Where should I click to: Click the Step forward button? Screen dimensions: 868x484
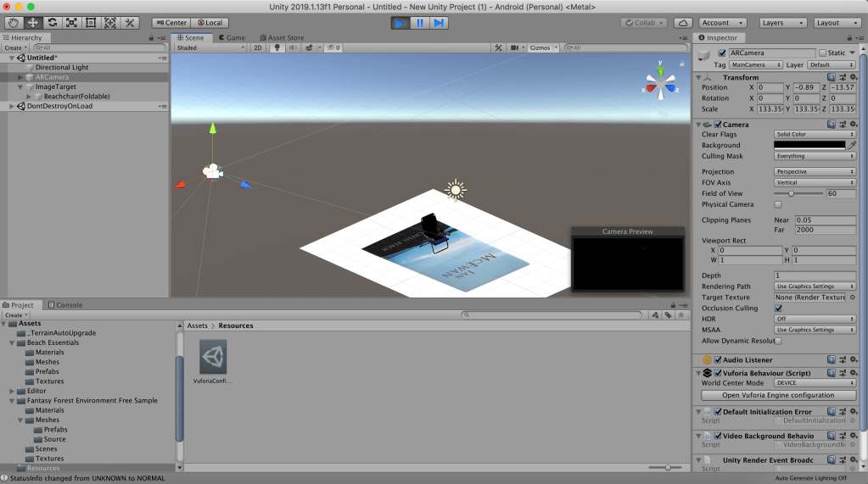439,23
